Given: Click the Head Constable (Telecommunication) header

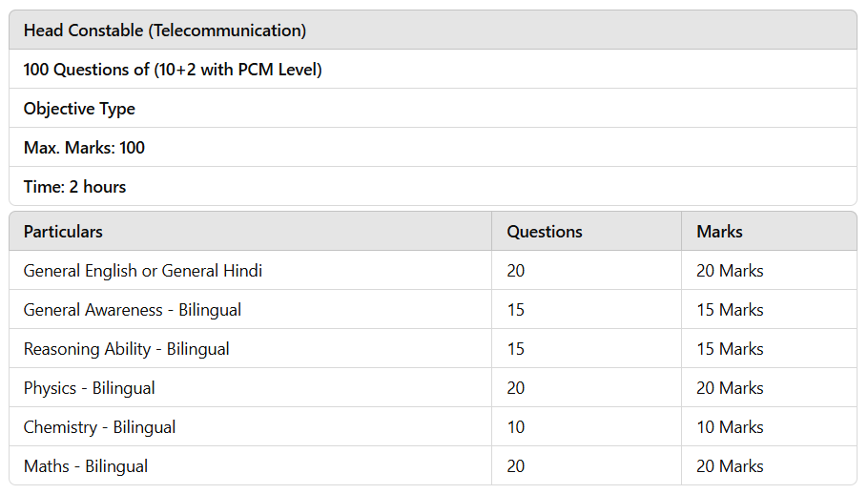Looking at the screenshot, I should (x=433, y=30).
